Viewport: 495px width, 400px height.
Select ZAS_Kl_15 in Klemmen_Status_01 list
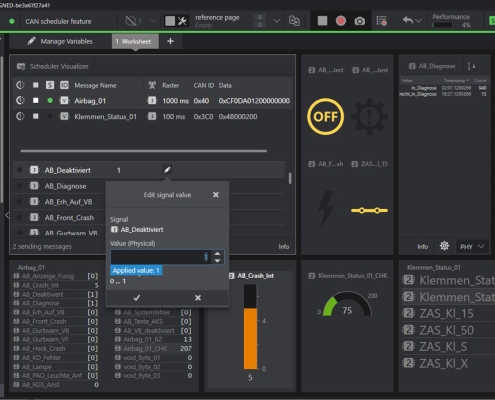[446, 313]
